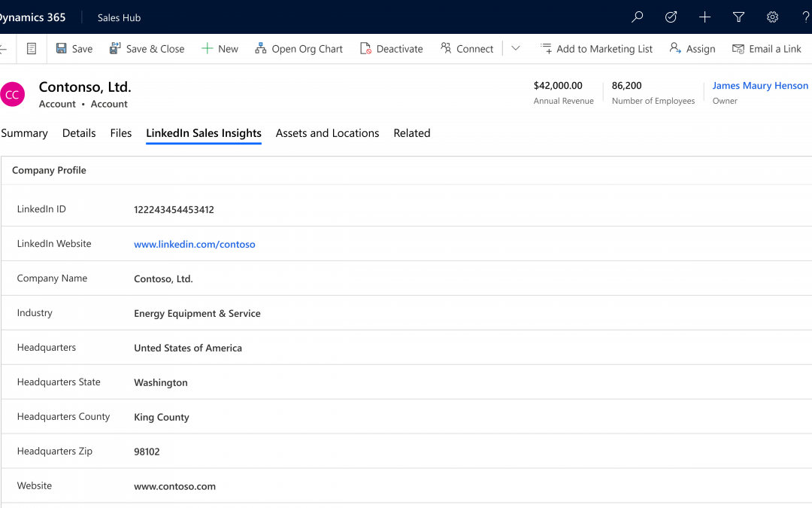Click the CC account avatar
The width and height of the screenshot is (812, 508).
[x=12, y=94]
